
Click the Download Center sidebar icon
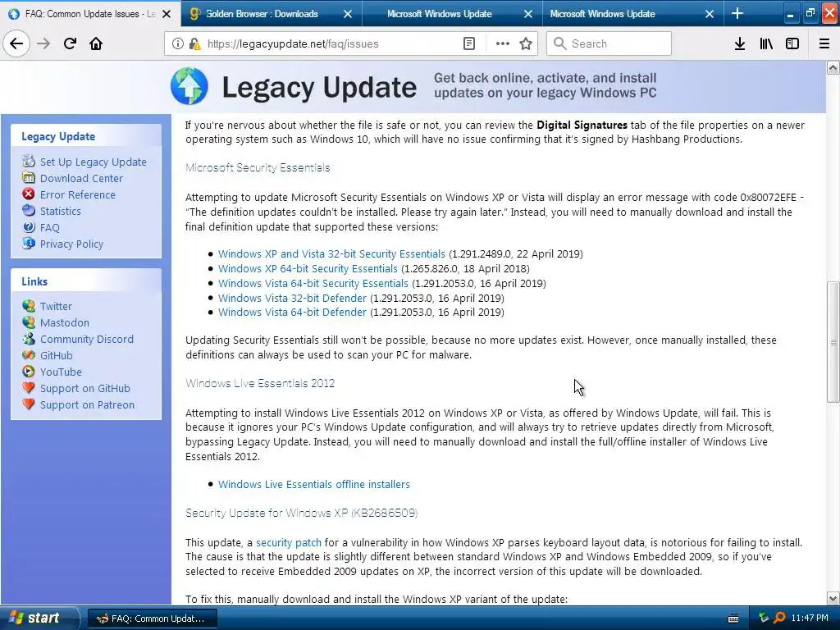pyautogui.click(x=29, y=178)
